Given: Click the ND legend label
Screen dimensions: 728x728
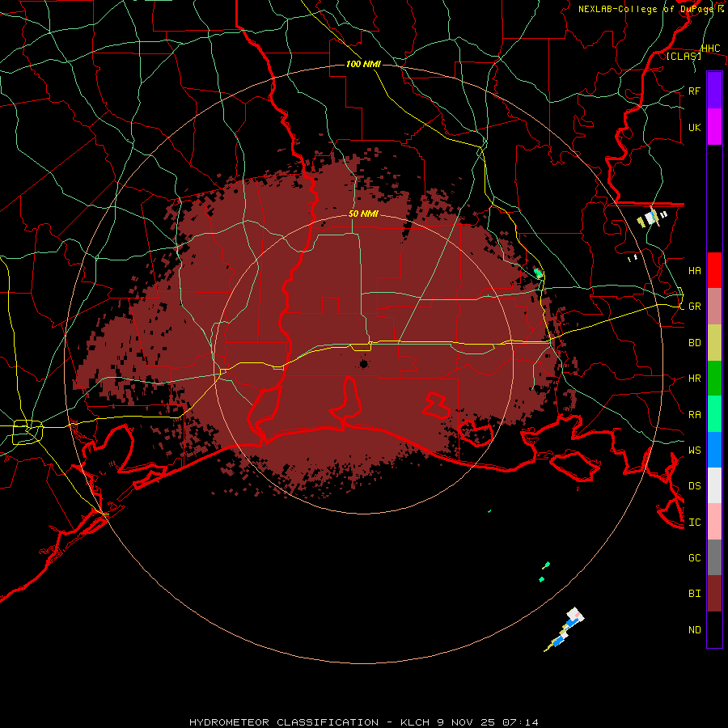Looking at the screenshot, I should (x=694, y=630).
